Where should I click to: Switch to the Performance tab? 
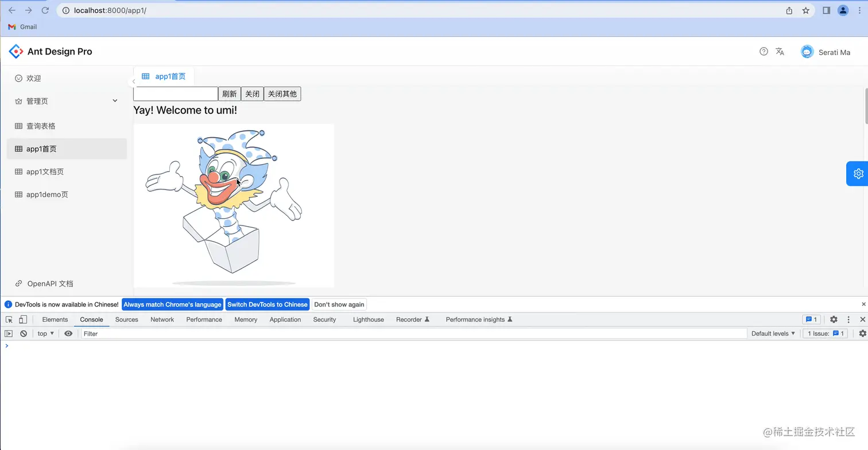(204, 320)
